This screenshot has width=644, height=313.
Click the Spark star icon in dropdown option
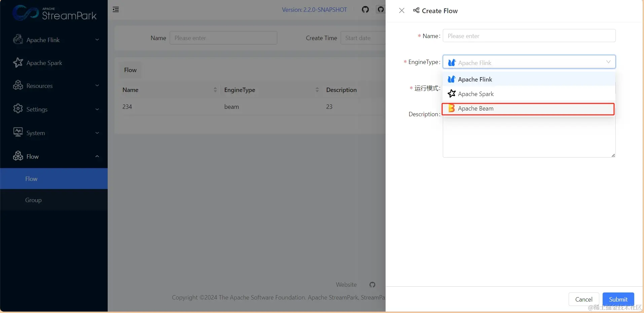452,94
